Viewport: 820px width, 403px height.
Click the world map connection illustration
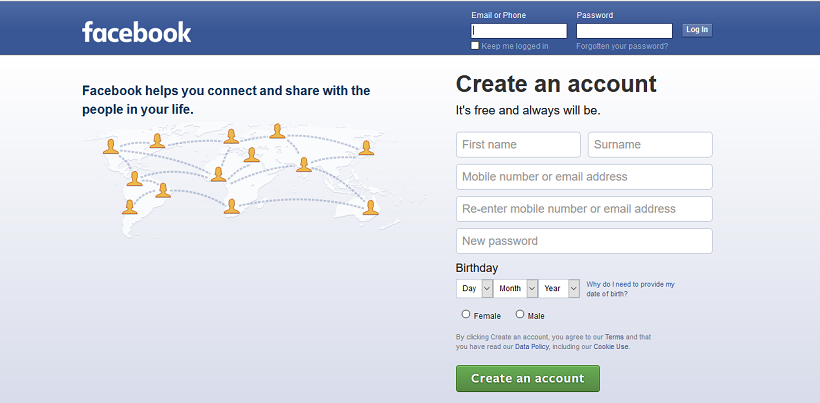(x=240, y=177)
